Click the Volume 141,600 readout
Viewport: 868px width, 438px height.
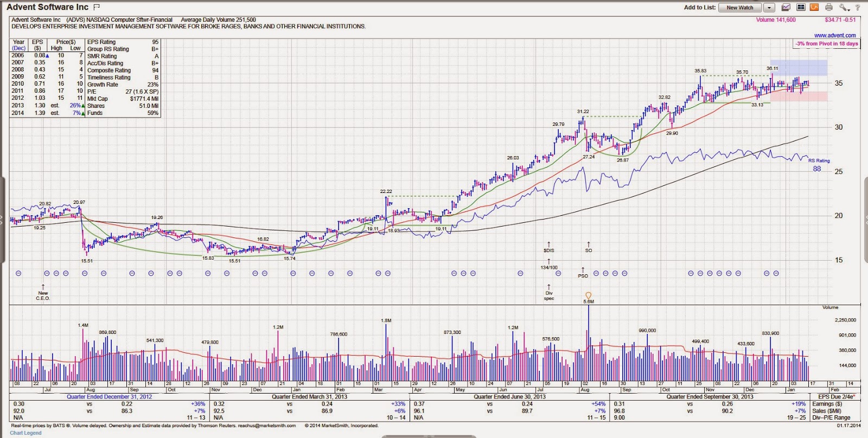(x=776, y=20)
